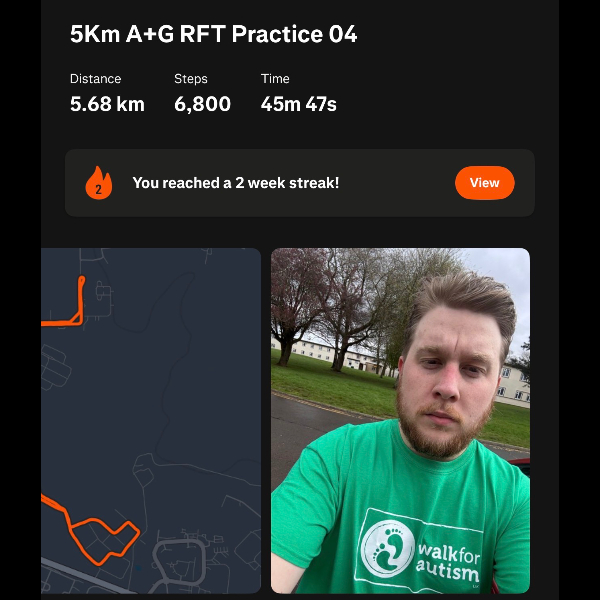Click the orange flame streak icon
This screenshot has height=600, width=600.
point(99,183)
